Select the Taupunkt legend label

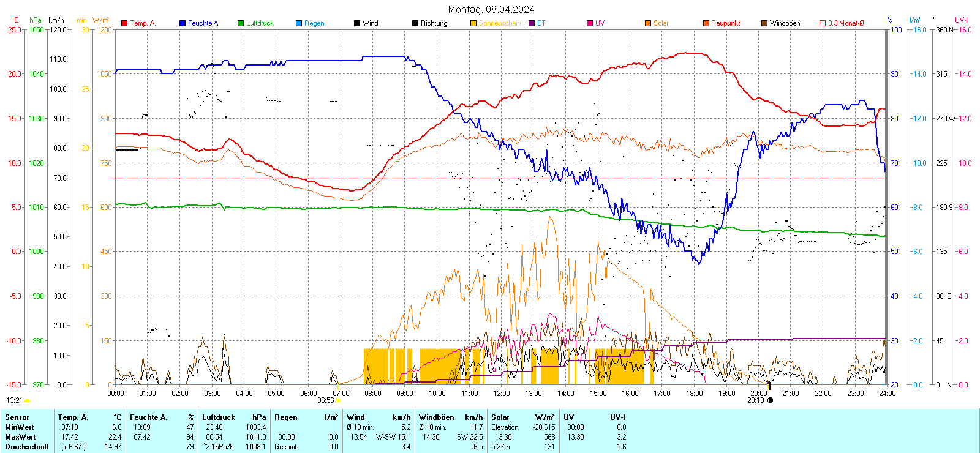tap(726, 23)
